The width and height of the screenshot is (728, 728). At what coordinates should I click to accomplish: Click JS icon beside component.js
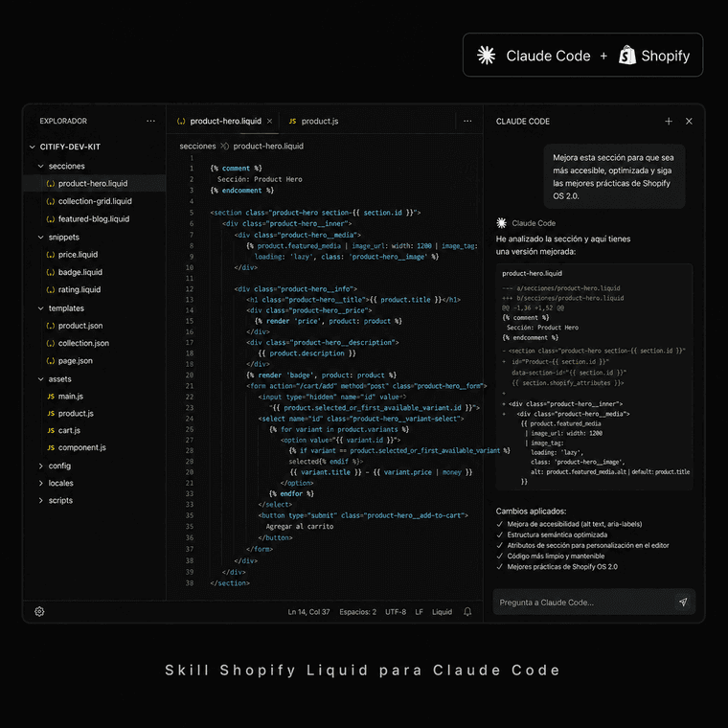pyautogui.click(x=51, y=447)
